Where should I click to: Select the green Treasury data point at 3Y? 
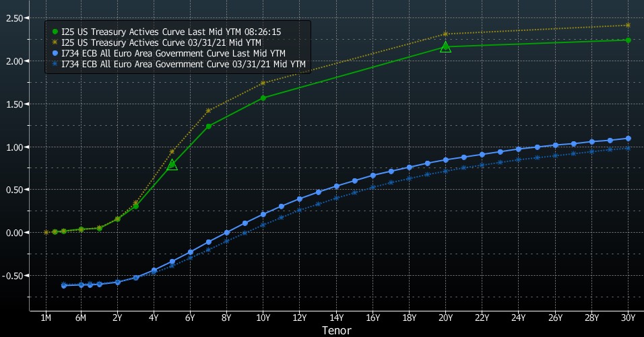click(135, 207)
